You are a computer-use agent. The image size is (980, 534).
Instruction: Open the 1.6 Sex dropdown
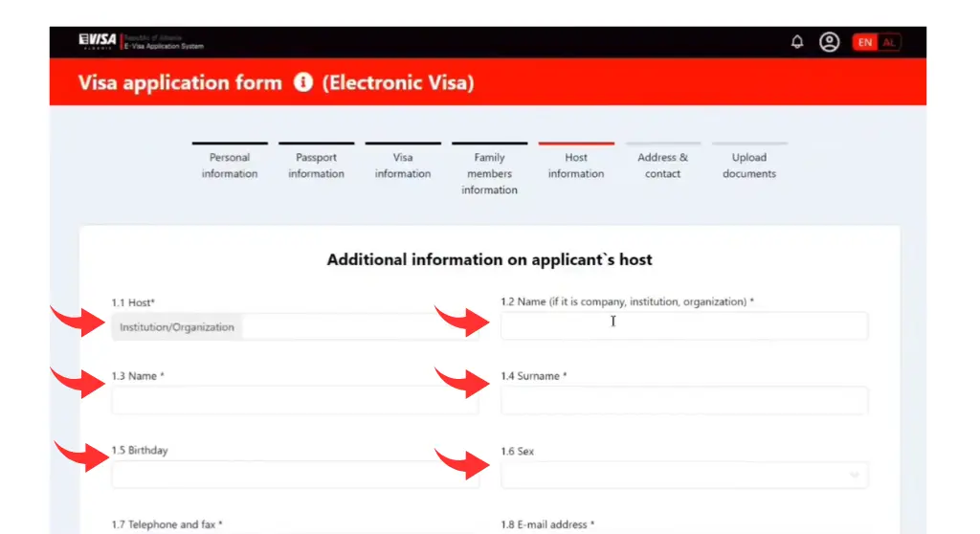click(684, 476)
